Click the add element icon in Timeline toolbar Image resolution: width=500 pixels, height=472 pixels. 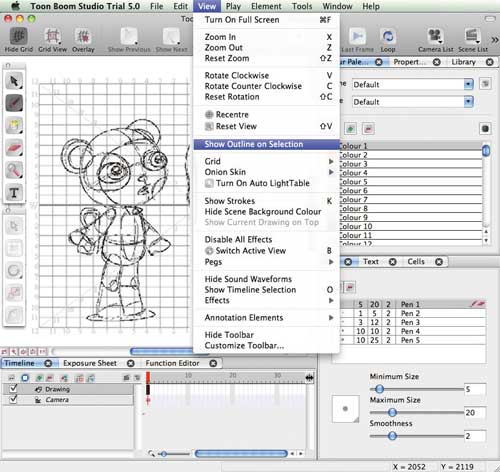click(x=39, y=378)
